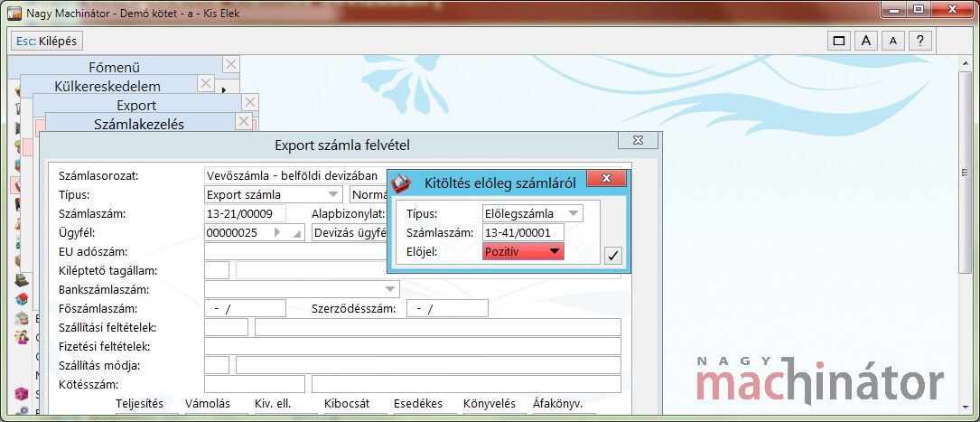Click the Számlaszám field 13-21/00009
The image size is (980, 422).
click(x=245, y=213)
